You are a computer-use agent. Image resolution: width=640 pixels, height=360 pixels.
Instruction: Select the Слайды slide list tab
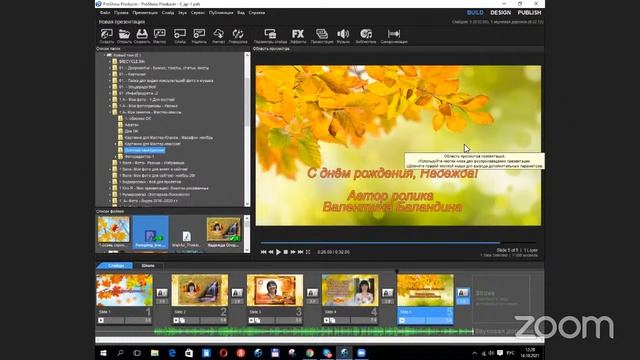pos(116,266)
